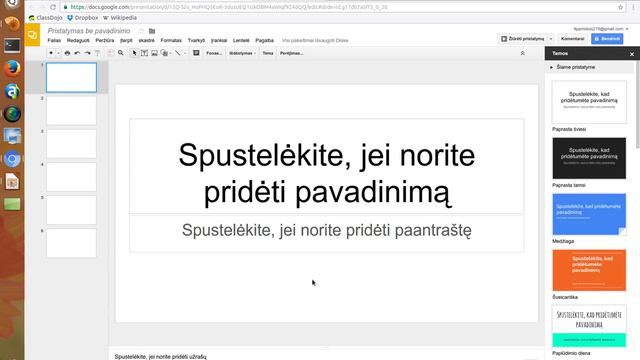The width and height of the screenshot is (640, 360).
Task: Reload the page in the browser
Action: [53, 7]
